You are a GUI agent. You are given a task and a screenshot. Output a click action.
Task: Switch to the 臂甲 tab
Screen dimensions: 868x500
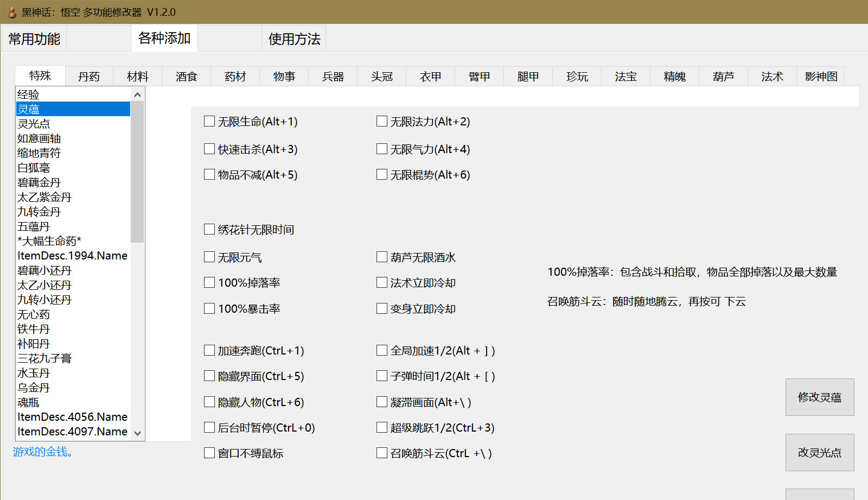(x=480, y=77)
